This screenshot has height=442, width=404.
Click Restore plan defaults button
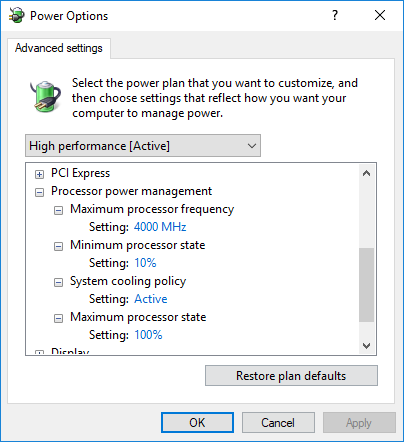click(291, 376)
